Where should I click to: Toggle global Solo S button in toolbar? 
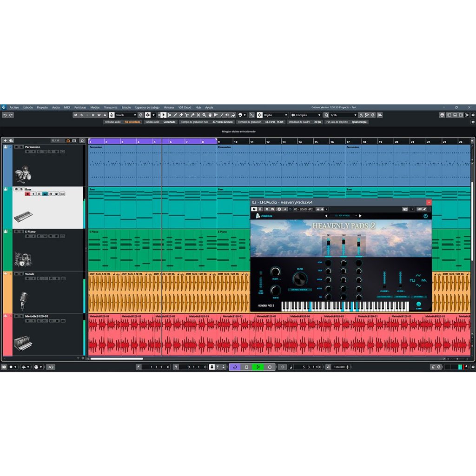(81, 115)
